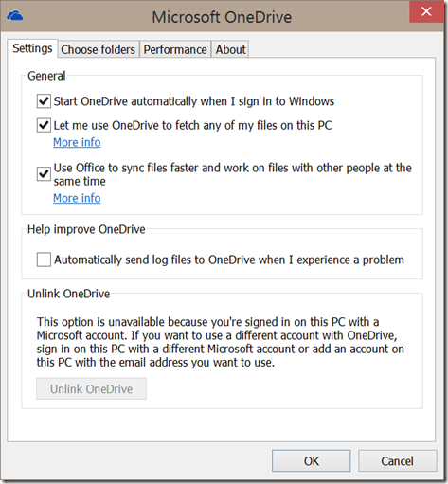448x484 pixels.
Task: Click the OneDrive cloud icon in title bar
Action: tap(15, 15)
